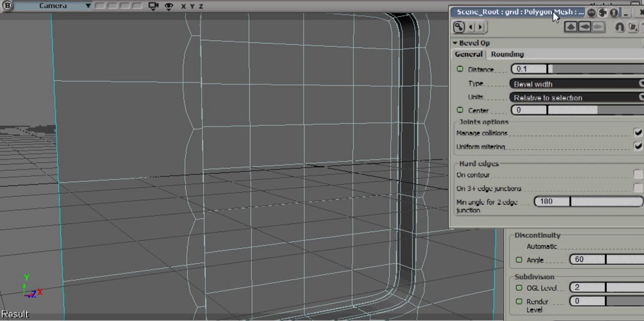
Task: Open the Type dropdown showing Bevel width
Action: tap(577, 84)
